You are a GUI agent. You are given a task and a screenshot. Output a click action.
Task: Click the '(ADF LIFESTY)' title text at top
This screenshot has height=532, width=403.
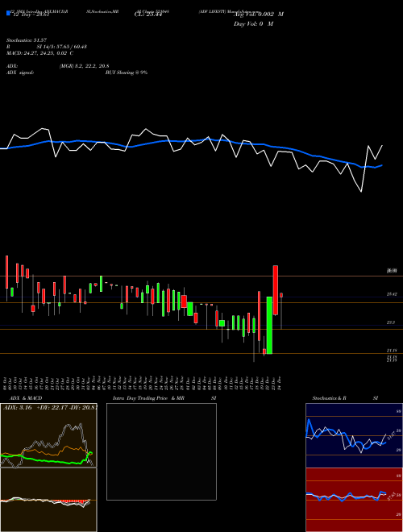coord(212,11)
